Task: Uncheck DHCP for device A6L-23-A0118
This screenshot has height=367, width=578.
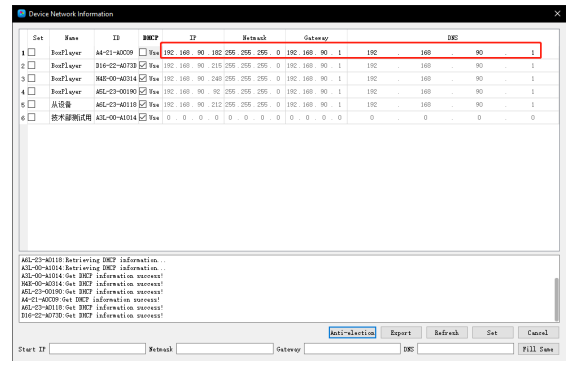Action: [143, 104]
